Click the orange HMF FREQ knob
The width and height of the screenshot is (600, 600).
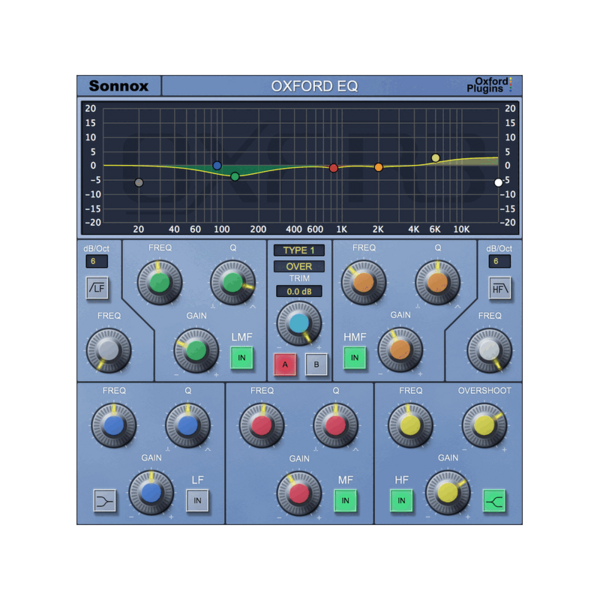[x=364, y=283]
